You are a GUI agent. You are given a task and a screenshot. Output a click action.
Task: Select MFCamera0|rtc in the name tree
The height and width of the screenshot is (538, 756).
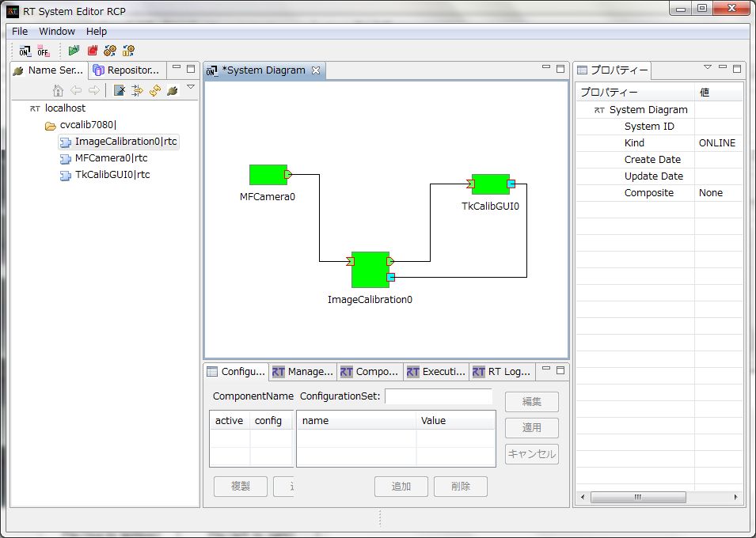[112, 158]
